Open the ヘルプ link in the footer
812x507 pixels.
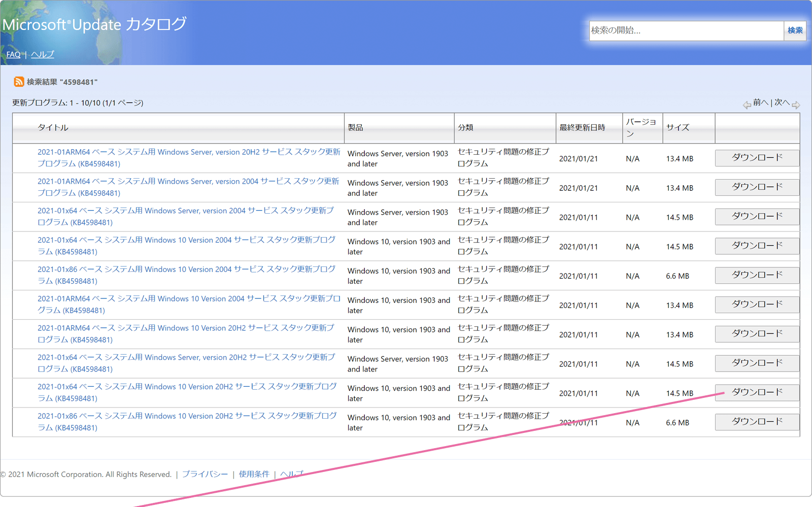291,474
